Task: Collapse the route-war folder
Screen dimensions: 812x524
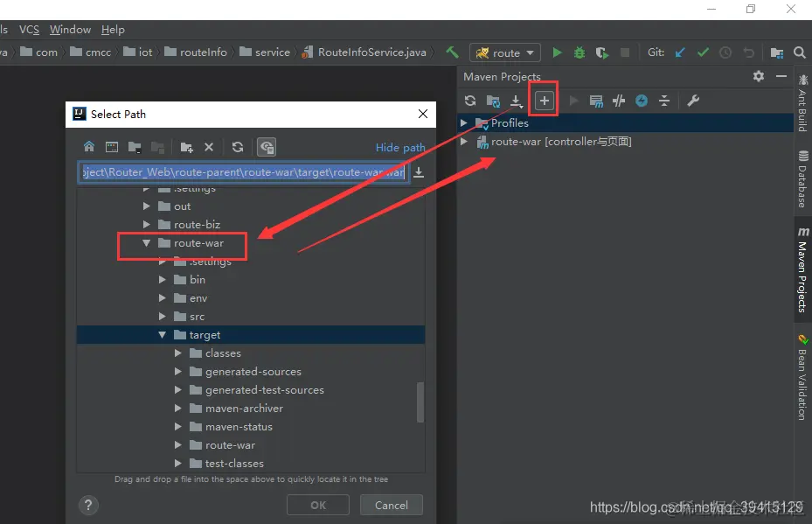Action: click(x=147, y=242)
